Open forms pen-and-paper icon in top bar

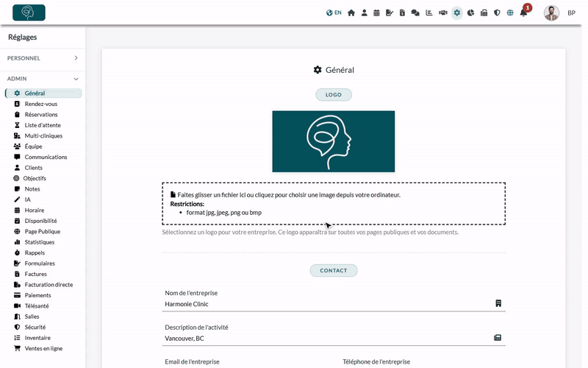[390, 13]
